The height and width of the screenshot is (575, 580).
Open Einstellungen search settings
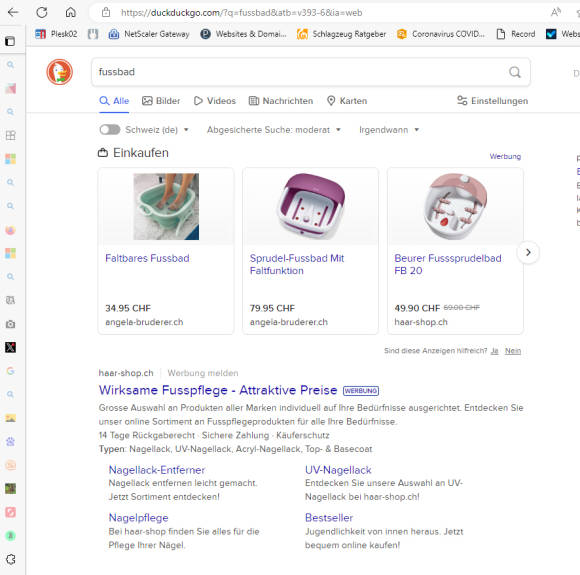pyautogui.click(x=492, y=101)
